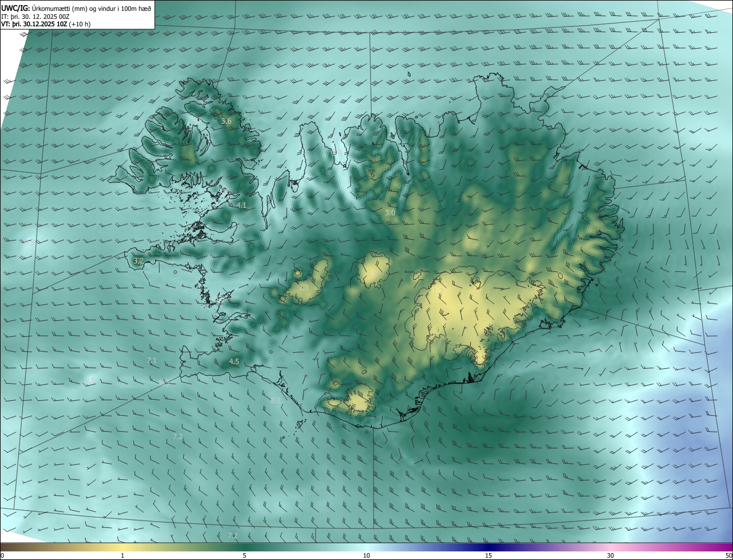Click the 10 tick on the color scale
The image size is (733, 560).
pyautogui.click(x=366, y=555)
